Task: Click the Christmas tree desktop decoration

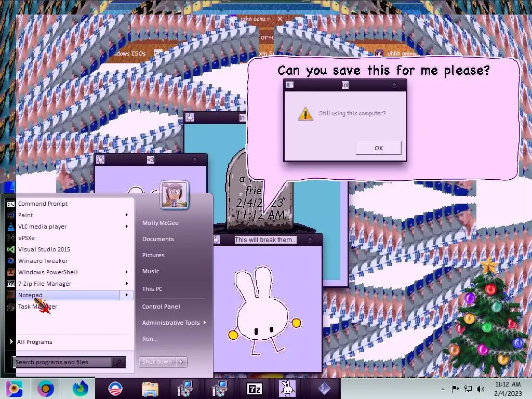Action: click(489, 315)
